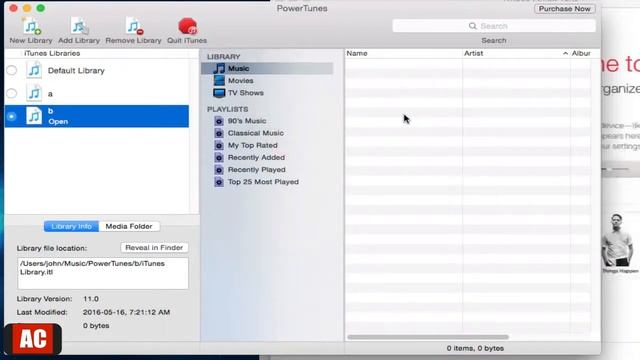This screenshot has width=640, height=360.
Task: Click the Reveal in Finder button
Action: (x=154, y=247)
